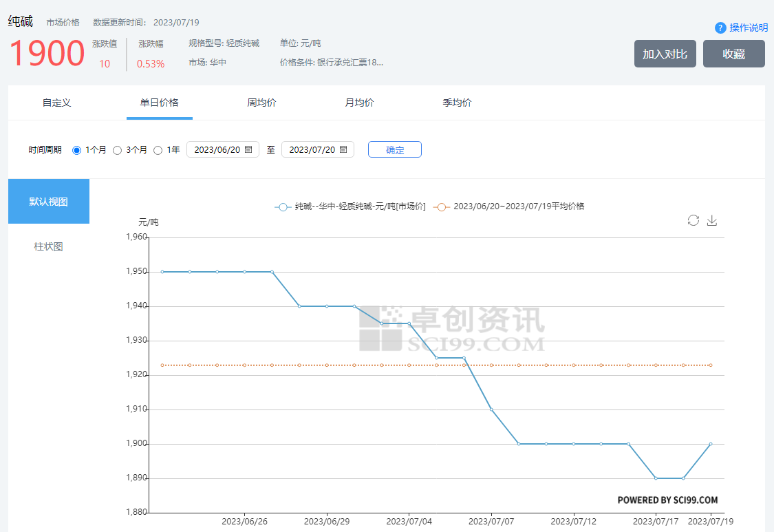Toggle the blue 纯碱 market price legend

coord(350,206)
